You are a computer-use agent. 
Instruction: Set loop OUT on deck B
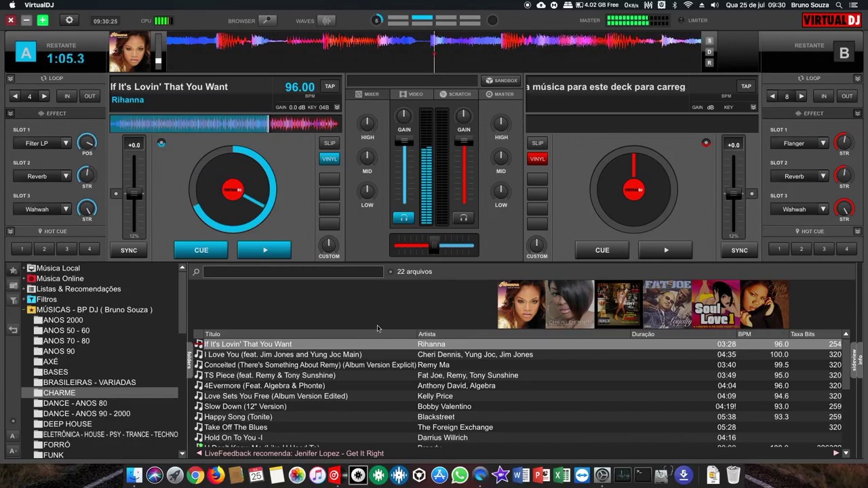coord(847,96)
